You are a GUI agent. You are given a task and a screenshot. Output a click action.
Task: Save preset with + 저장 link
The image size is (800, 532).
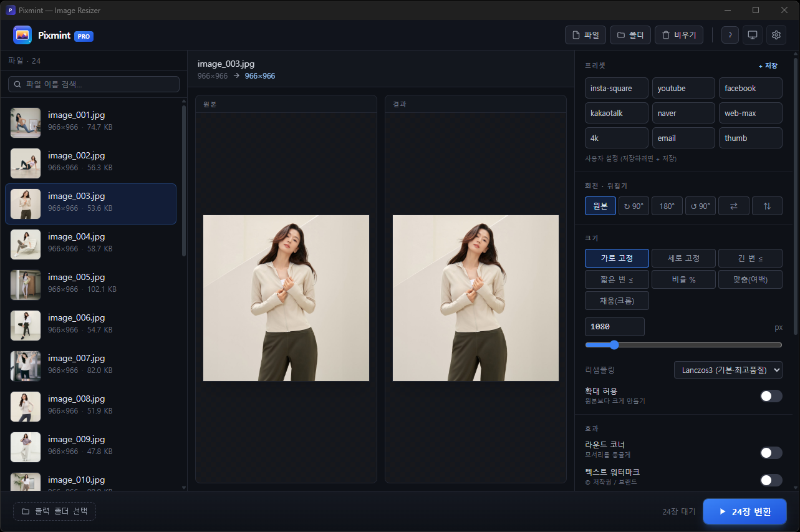[x=768, y=65]
